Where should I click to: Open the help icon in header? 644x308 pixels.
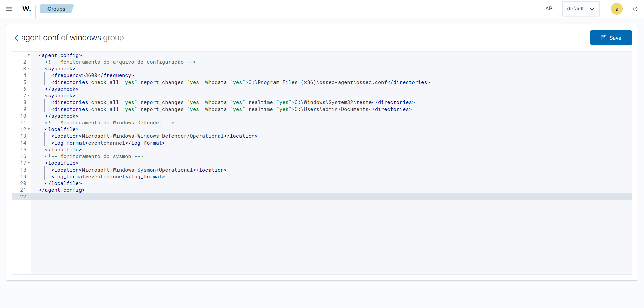(635, 9)
